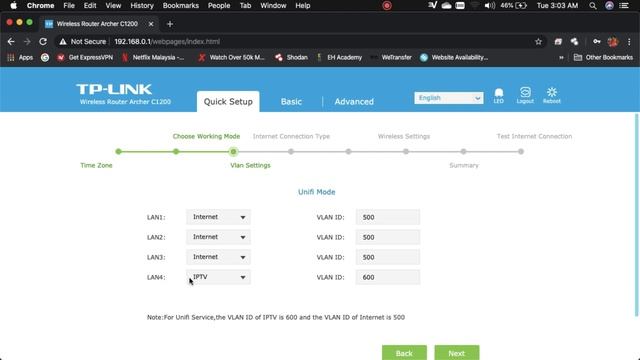Open macOS Spotlight search
Screen dimensions: 640x360
(593, 6)
